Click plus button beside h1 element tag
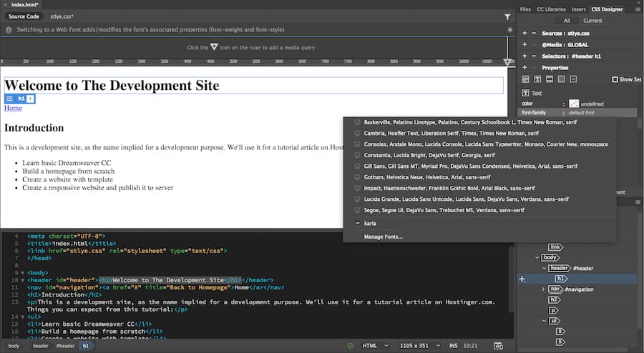Viewport: 644px width, 353px height. 30,99
